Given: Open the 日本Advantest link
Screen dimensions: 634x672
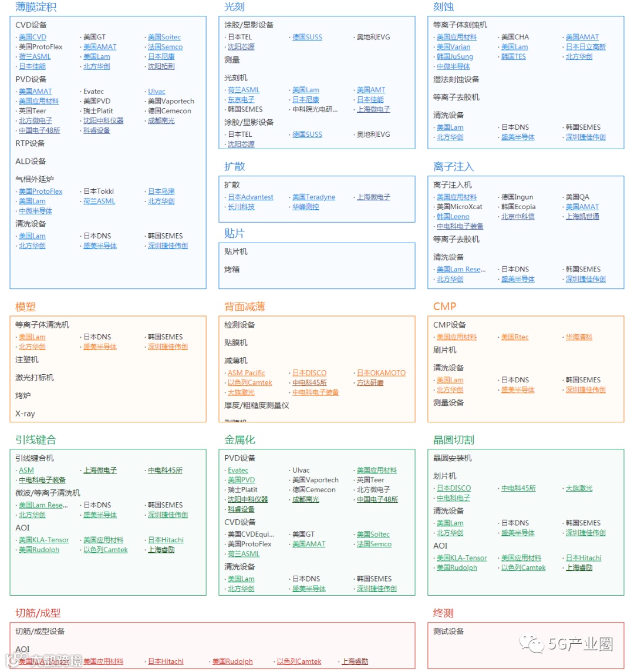Looking at the screenshot, I should (x=250, y=197).
